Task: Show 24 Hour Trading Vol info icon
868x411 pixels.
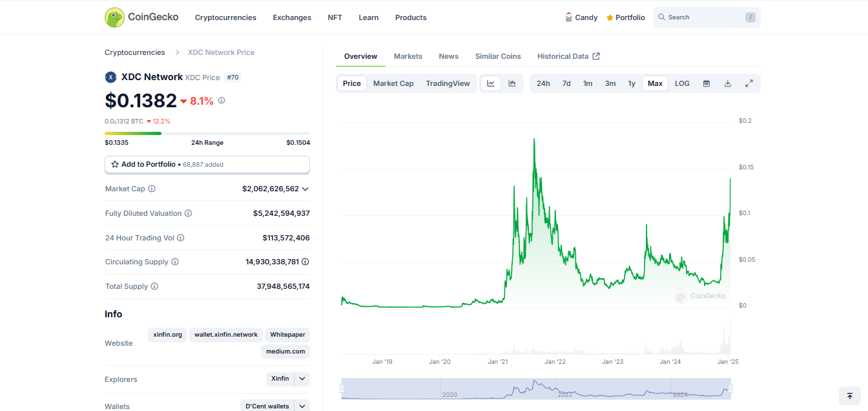Action: pyautogui.click(x=181, y=238)
